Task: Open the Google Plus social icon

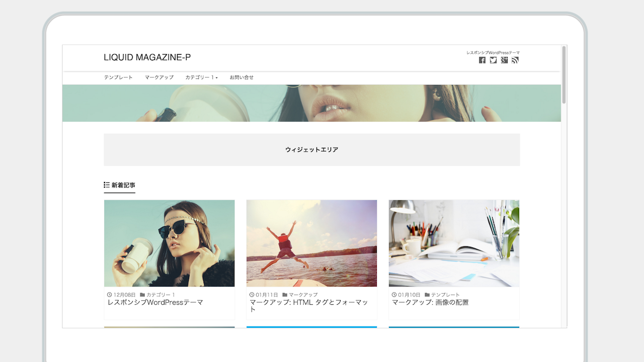Action: tap(504, 60)
